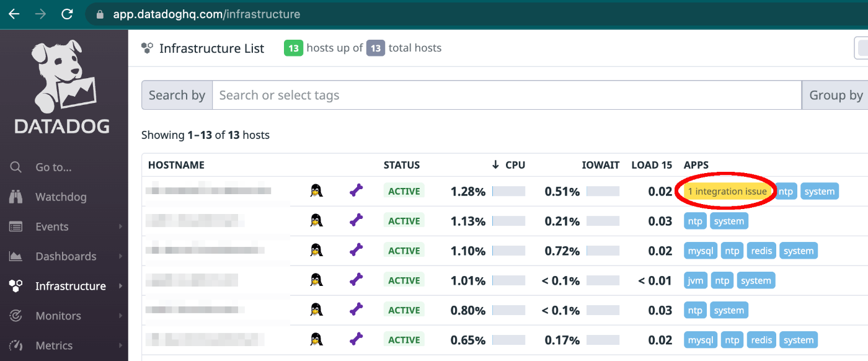
Task: Click agent bone icon in 1.13% CPU row
Action: (356, 220)
